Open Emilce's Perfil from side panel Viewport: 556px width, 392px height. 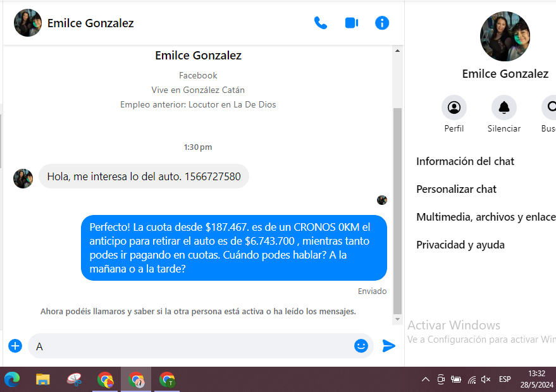coord(454,108)
